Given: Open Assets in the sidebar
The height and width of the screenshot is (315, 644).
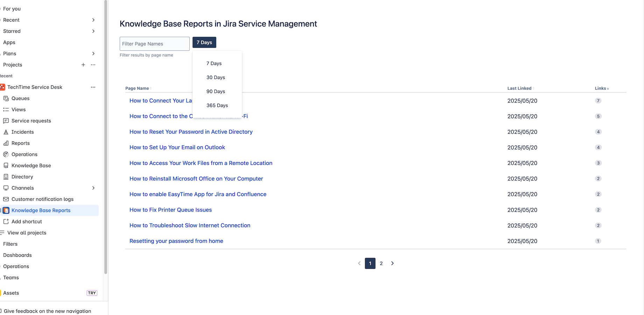Looking at the screenshot, I should click(x=11, y=293).
